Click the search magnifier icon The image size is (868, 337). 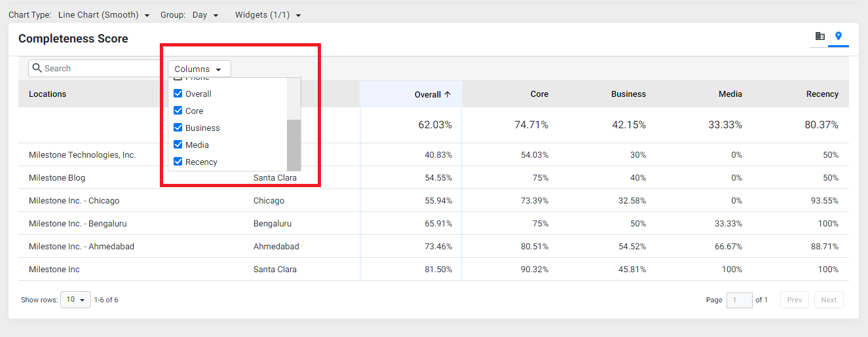pos(37,68)
